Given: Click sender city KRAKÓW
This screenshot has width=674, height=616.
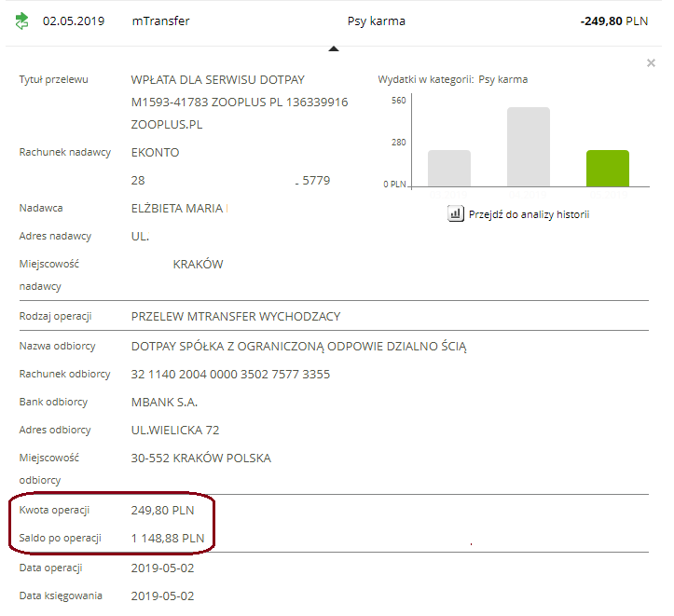Looking at the screenshot, I should [198, 264].
